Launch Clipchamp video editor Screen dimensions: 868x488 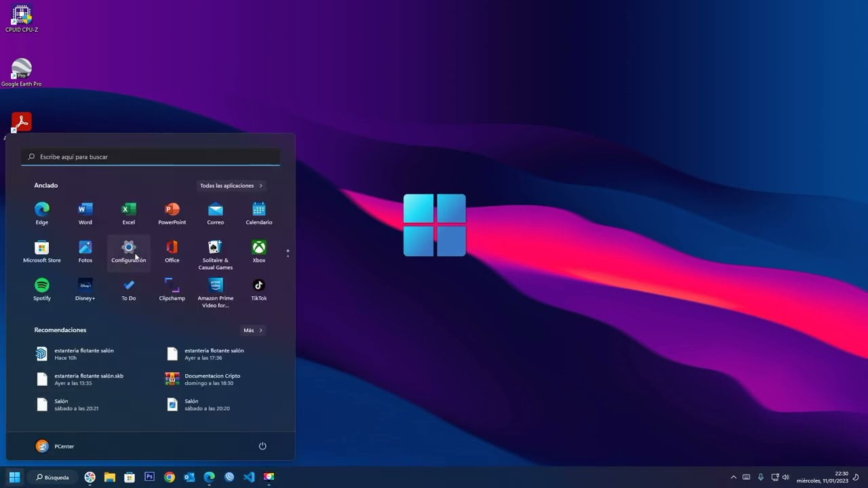(172, 289)
